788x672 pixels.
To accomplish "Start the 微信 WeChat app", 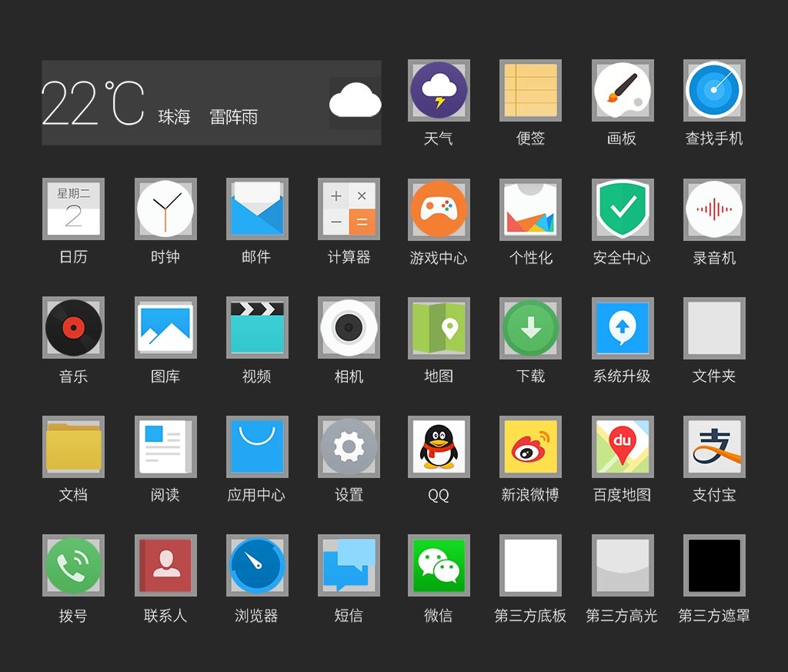I will [438, 566].
